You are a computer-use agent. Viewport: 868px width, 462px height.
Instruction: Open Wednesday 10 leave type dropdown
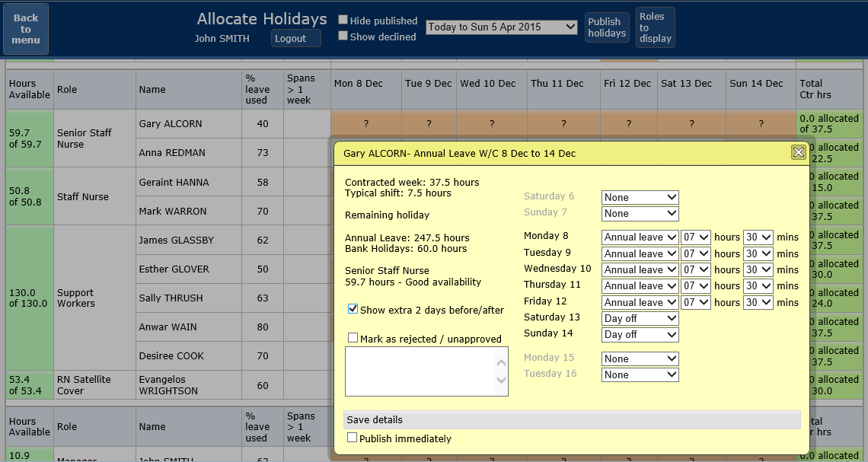(x=640, y=270)
